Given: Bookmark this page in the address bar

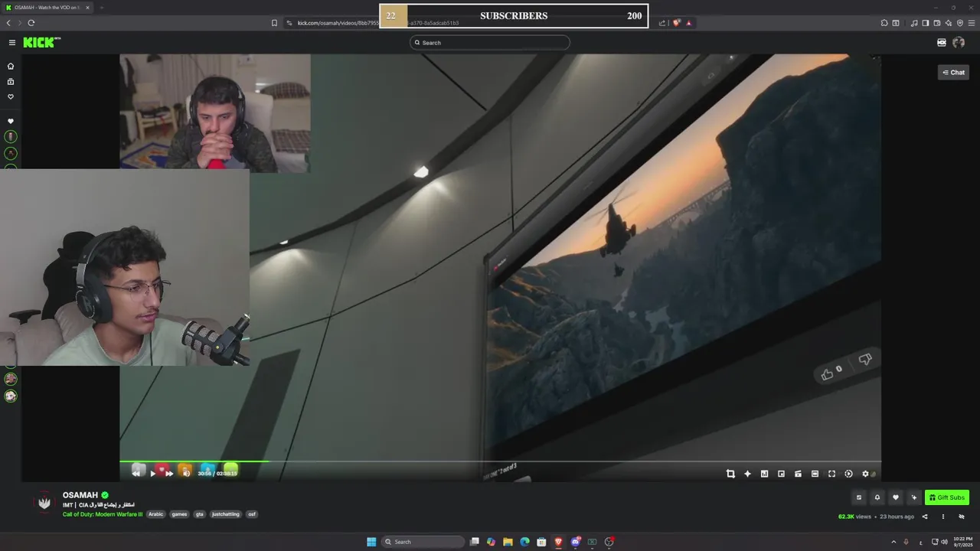Looking at the screenshot, I should [274, 23].
